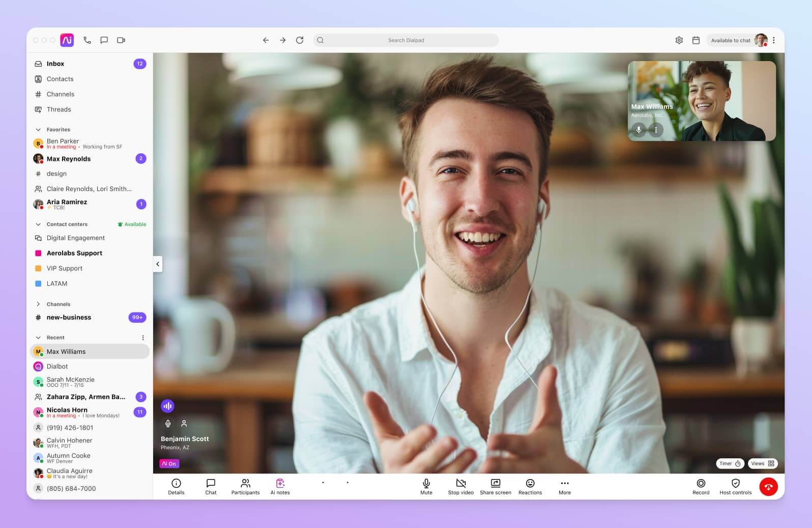Start recording with the Record icon
This screenshot has height=528, width=812.
tap(701, 483)
